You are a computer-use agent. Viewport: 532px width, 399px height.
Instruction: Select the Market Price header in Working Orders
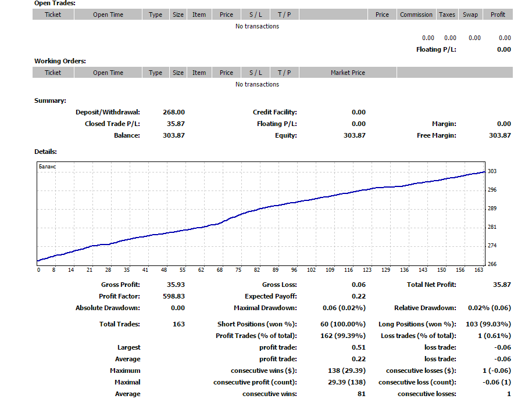click(348, 73)
